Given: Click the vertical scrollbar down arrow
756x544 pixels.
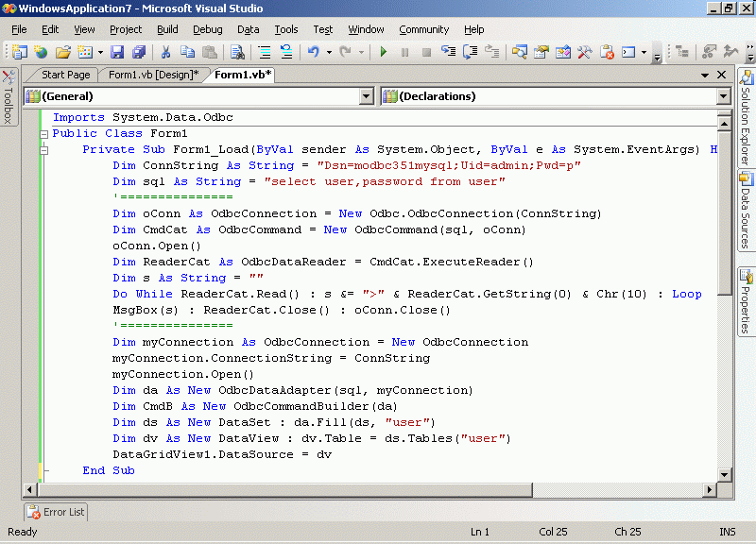Looking at the screenshot, I should 725,474.
